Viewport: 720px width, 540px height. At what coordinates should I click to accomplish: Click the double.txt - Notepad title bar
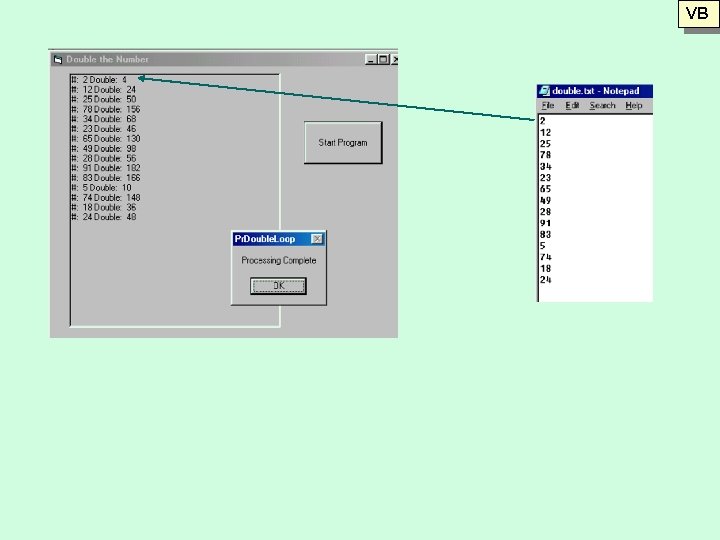(x=595, y=91)
